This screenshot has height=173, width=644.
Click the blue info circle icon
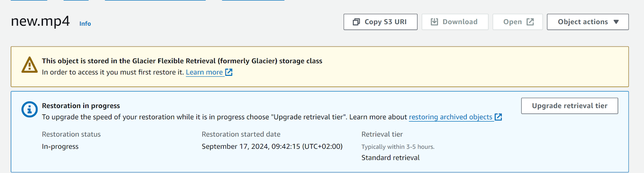click(x=29, y=109)
